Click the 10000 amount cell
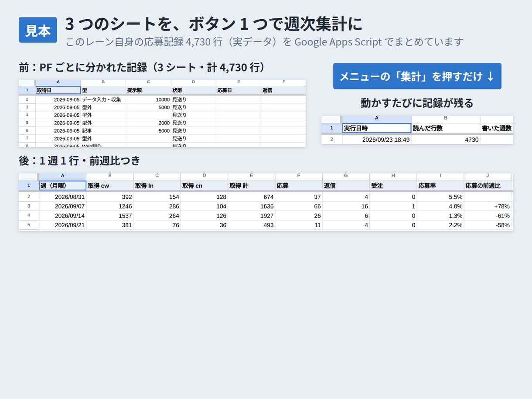Viewport: 532px width, 399px height. (148, 99)
